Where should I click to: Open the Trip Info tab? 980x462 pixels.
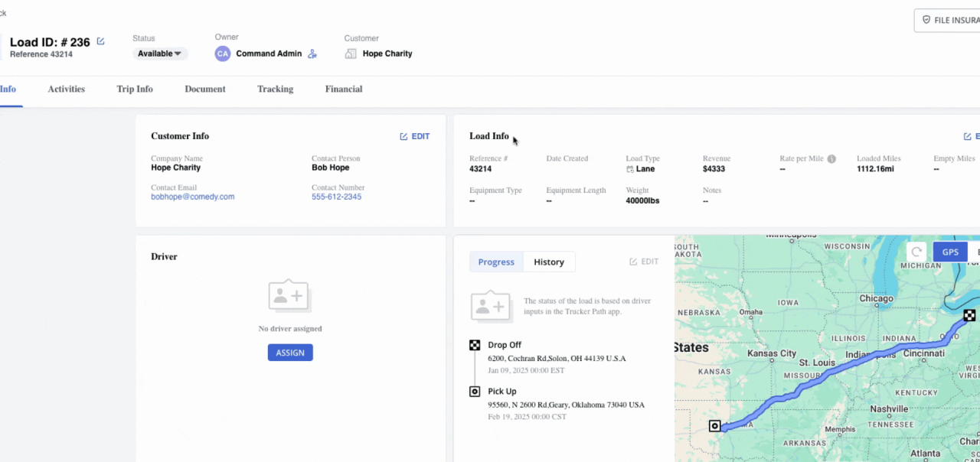pos(135,89)
